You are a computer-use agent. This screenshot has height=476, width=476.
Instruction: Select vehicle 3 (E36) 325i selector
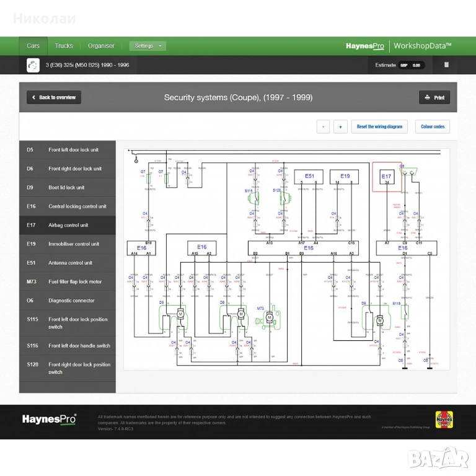[87, 65]
